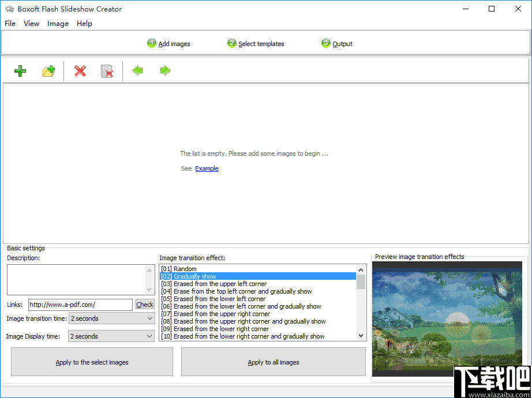This screenshot has height=398, width=532.
Task: Select the green Move Left arrow icon
Action: (x=137, y=70)
